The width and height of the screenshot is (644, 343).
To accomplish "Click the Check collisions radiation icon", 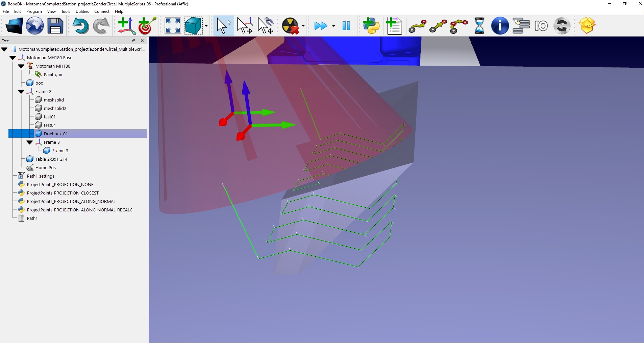I will (290, 26).
